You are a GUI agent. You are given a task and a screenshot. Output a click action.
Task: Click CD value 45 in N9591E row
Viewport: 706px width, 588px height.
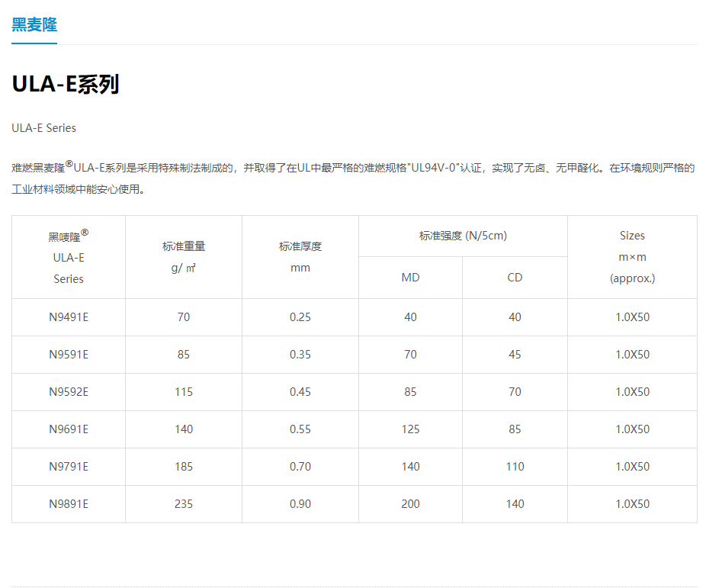pyautogui.click(x=515, y=355)
